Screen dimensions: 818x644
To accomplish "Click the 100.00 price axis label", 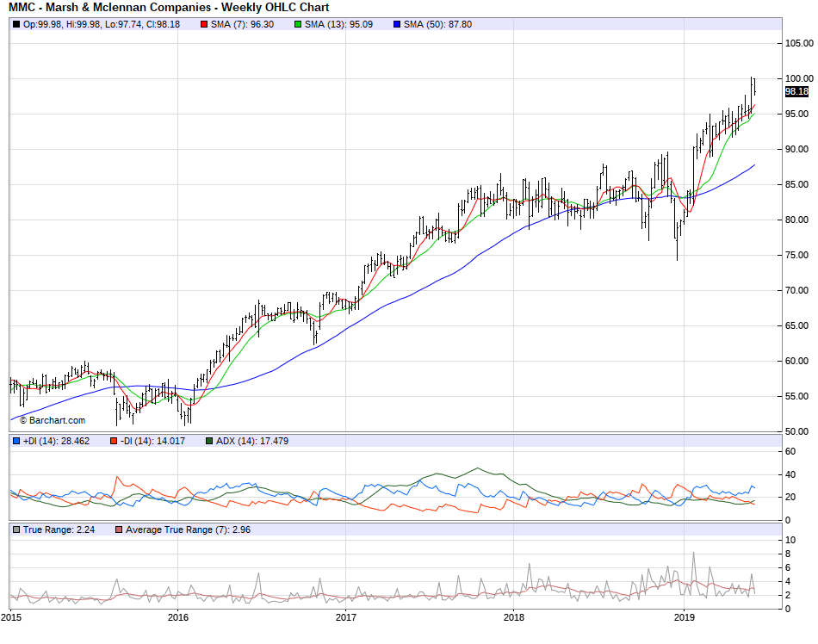I will [x=799, y=78].
